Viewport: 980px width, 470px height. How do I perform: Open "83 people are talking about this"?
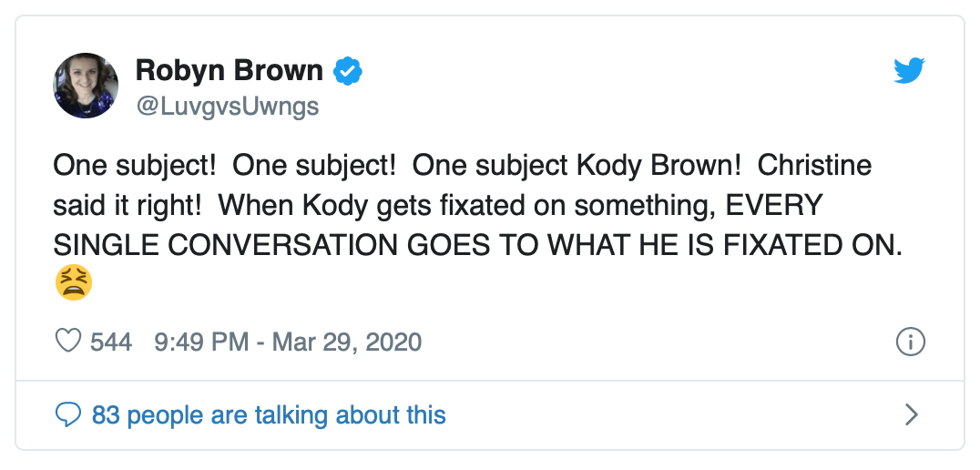(269, 416)
